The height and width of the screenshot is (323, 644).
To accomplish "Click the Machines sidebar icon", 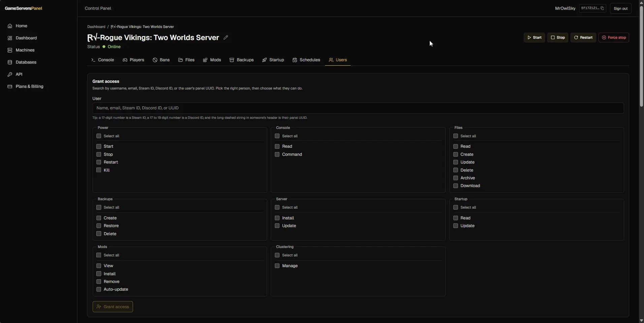I will pyautogui.click(x=10, y=50).
